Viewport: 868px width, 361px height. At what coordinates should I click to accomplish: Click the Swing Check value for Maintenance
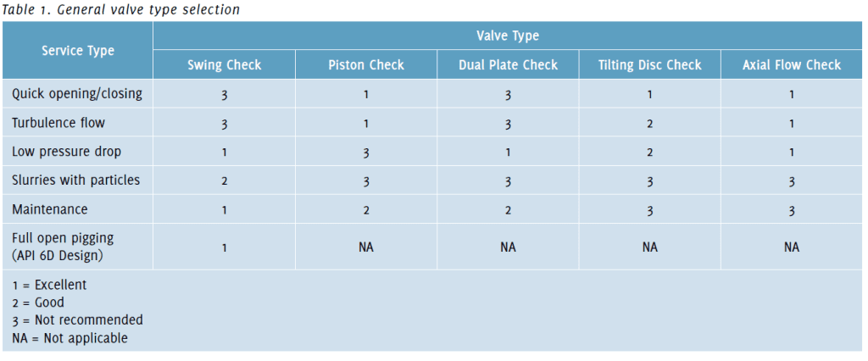224,210
